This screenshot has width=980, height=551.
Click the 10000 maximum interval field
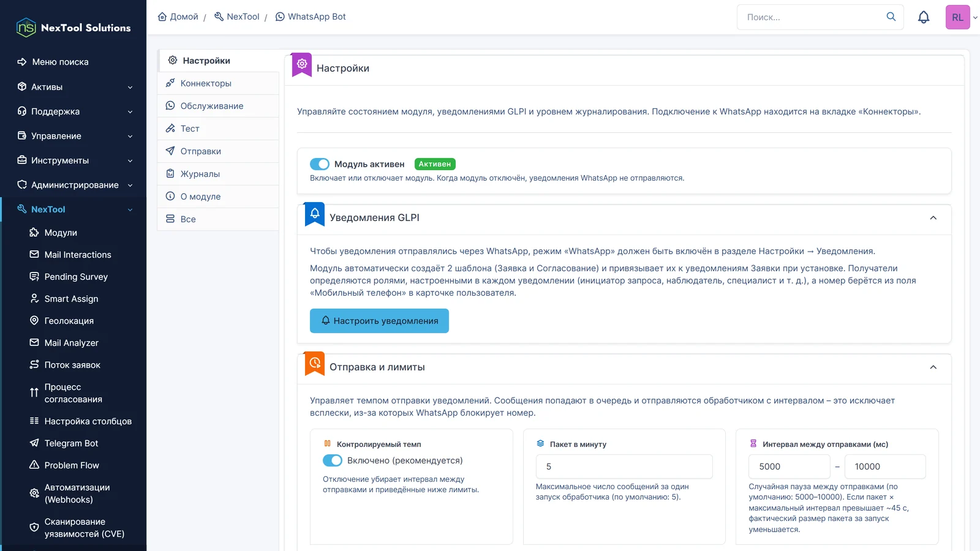[885, 467]
